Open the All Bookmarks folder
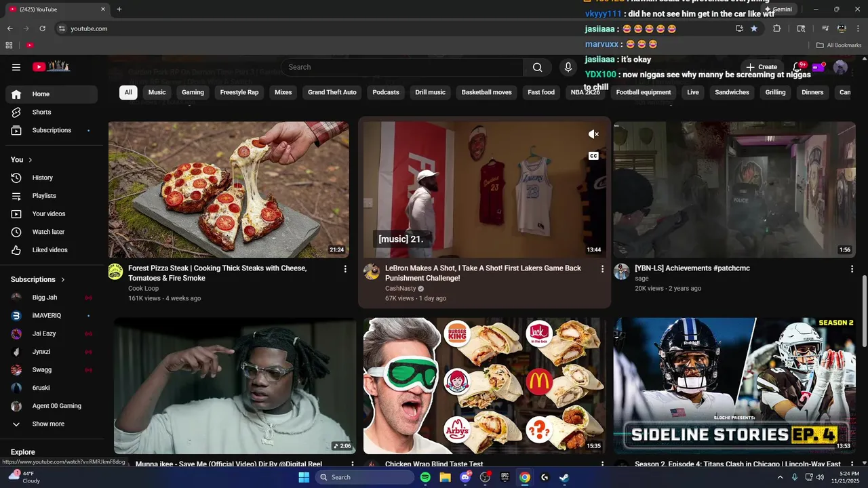The width and height of the screenshot is (868, 488). coord(839,45)
